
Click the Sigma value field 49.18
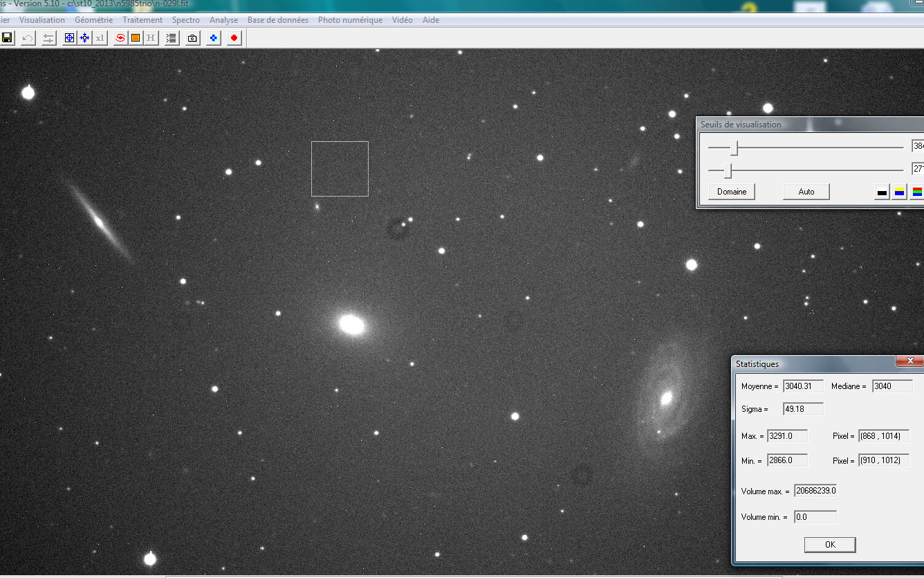point(803,409)
